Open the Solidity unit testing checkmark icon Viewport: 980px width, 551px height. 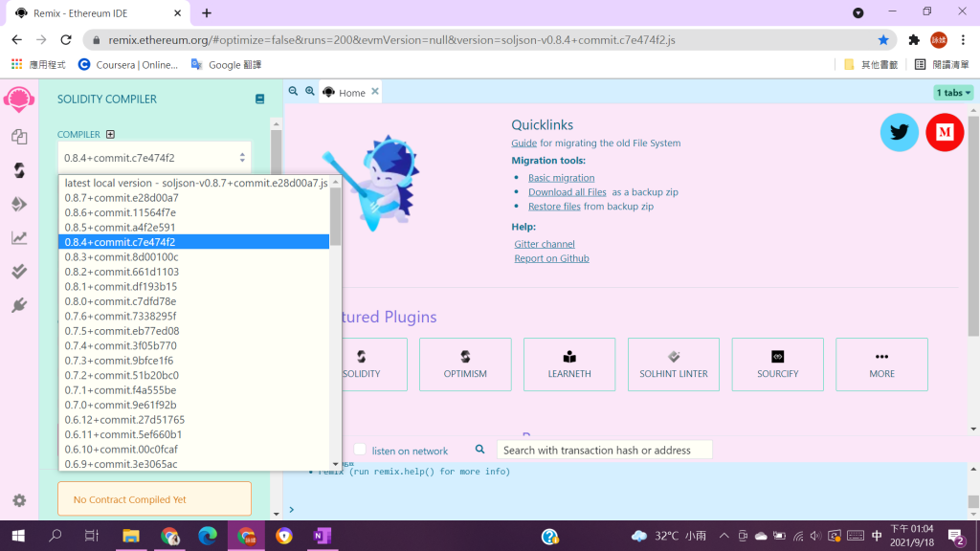coord(19,271)
